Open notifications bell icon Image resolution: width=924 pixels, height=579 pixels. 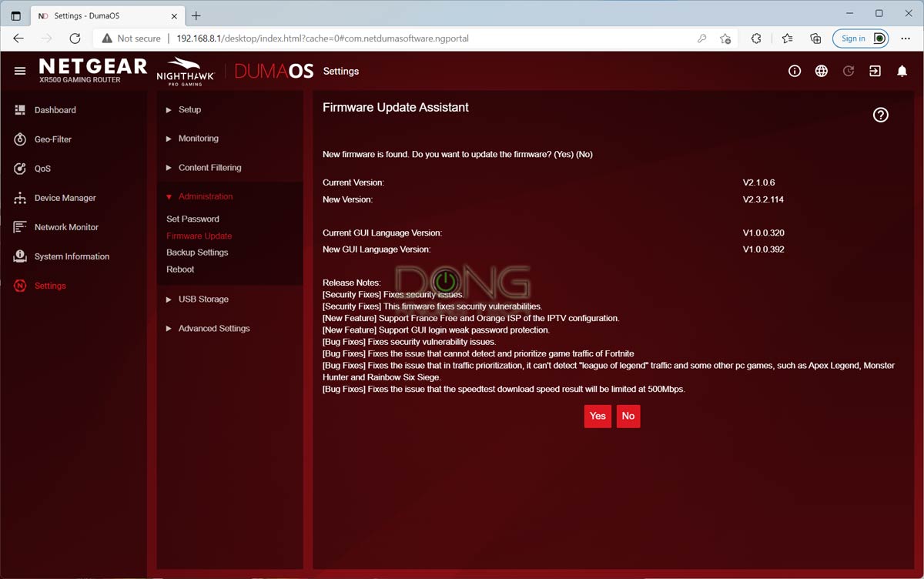902,71
